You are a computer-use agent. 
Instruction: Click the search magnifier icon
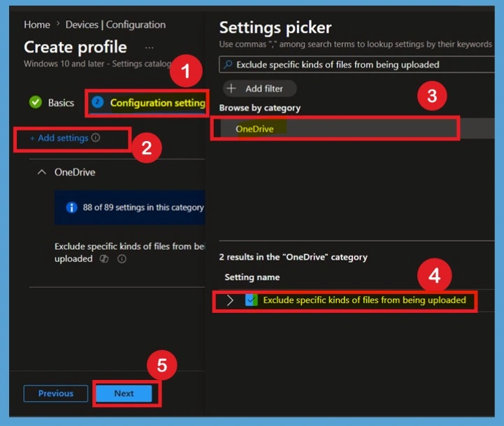tap(228, 64)
